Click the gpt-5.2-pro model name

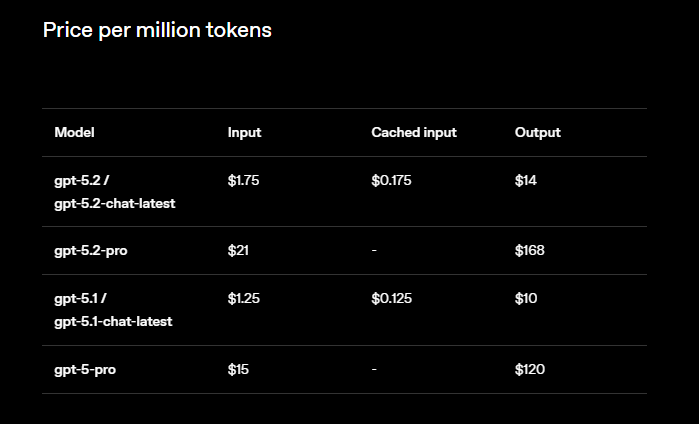91,250
